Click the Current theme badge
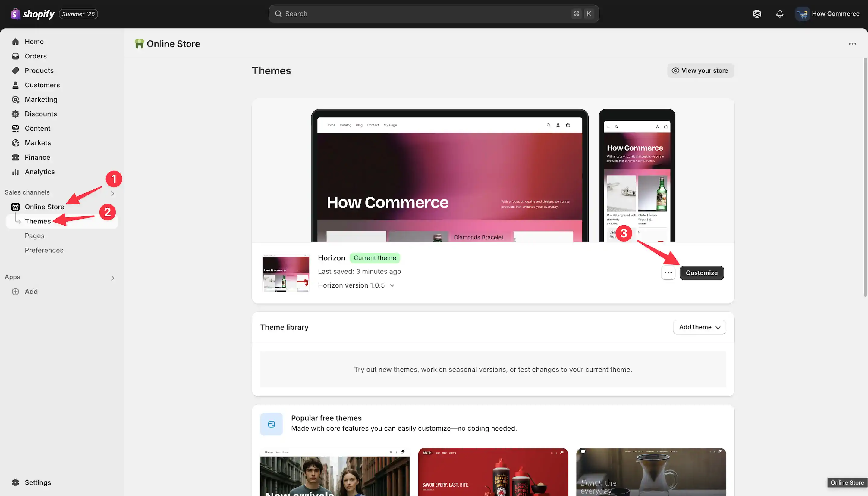 pyautogui.click(x=375, y=258)
